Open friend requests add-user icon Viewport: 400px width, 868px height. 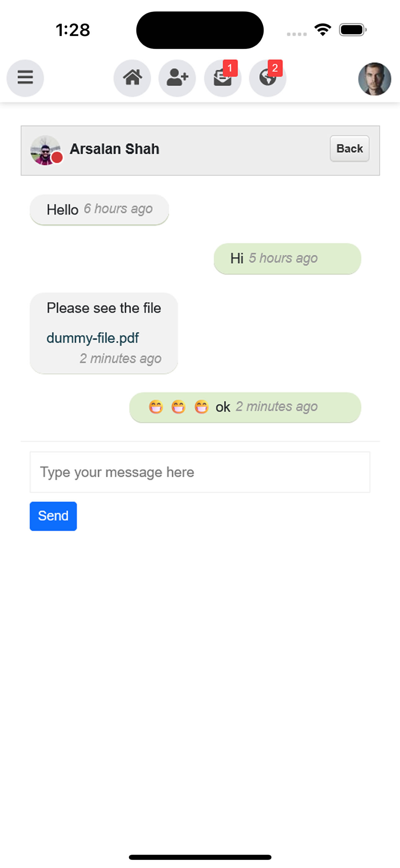(x=177, y=78)
